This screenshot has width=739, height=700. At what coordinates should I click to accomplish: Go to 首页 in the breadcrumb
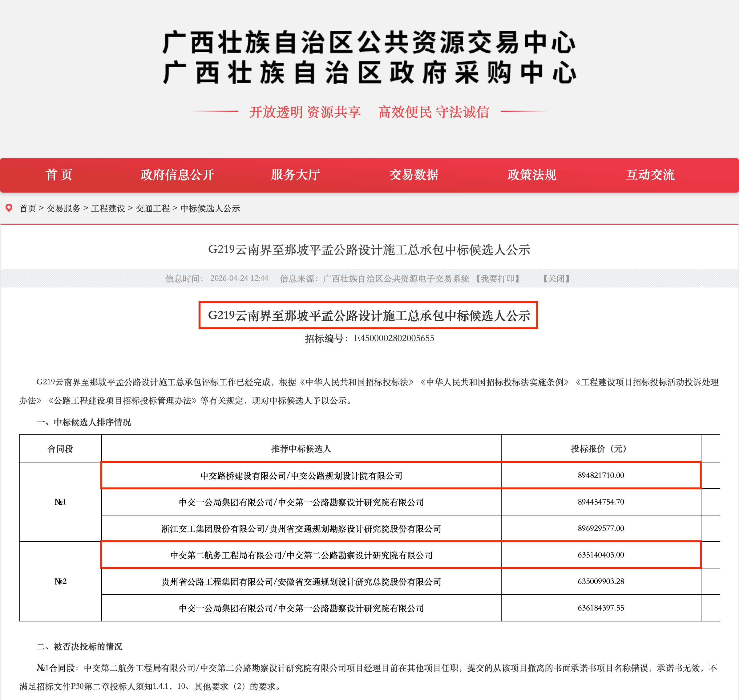[28, 208]
